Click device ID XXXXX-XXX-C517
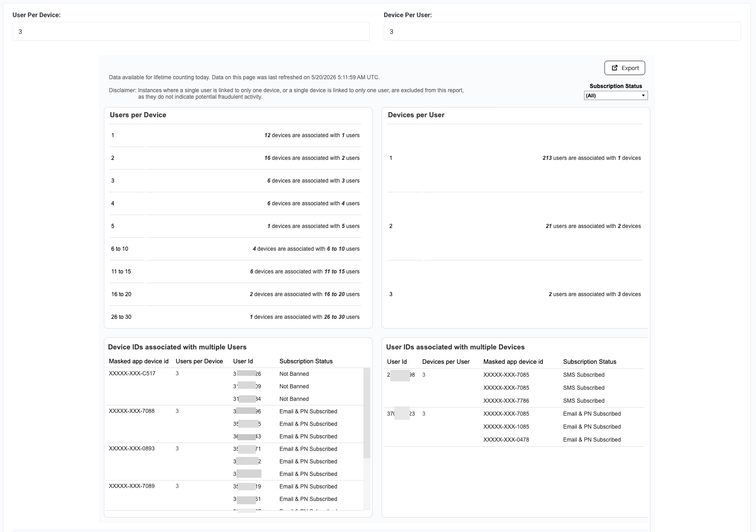The width and height of the screenshot is (756, 532). (x=132, y=374)
